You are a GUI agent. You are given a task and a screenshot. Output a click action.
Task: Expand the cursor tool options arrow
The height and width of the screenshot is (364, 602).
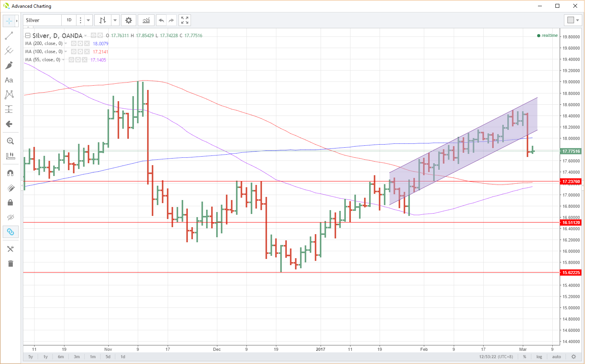pyautogui.click(x=17, y=21)
